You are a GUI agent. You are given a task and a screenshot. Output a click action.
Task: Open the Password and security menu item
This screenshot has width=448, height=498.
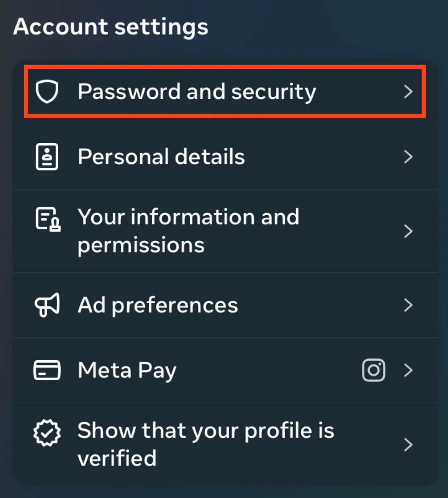coord(197,92)
